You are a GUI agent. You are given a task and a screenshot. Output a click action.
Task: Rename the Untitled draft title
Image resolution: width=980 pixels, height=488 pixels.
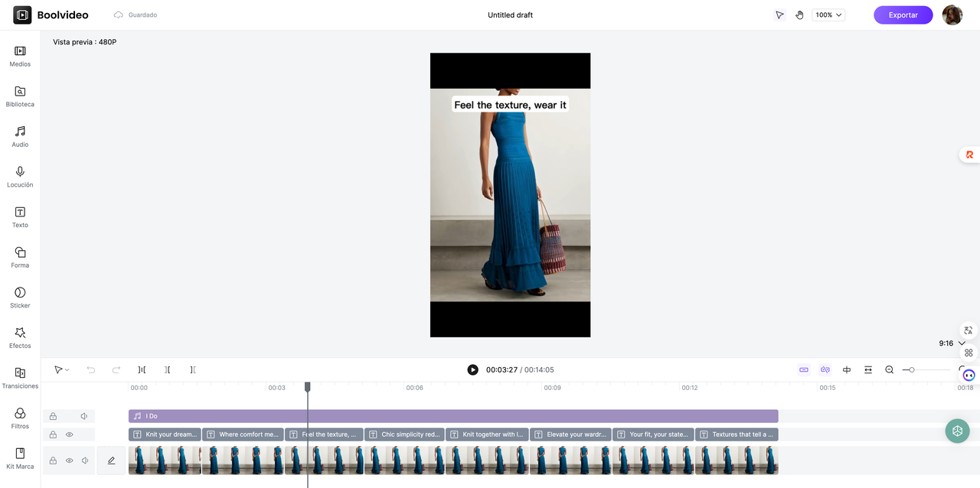tap(510, 15)
